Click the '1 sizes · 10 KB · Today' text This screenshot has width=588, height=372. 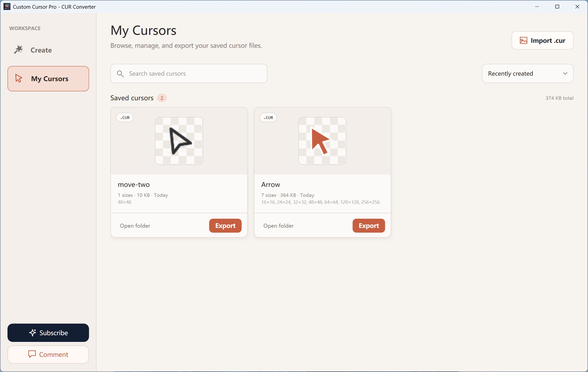pos(143,195)
